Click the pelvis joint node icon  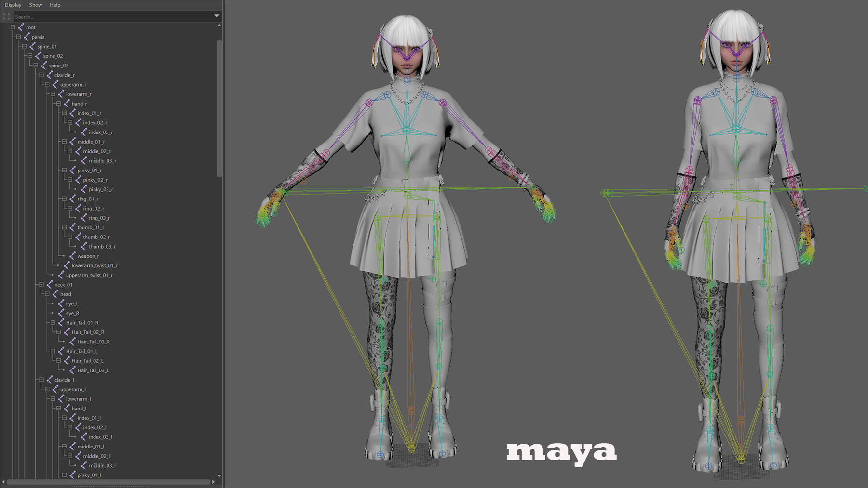[27, 37]
